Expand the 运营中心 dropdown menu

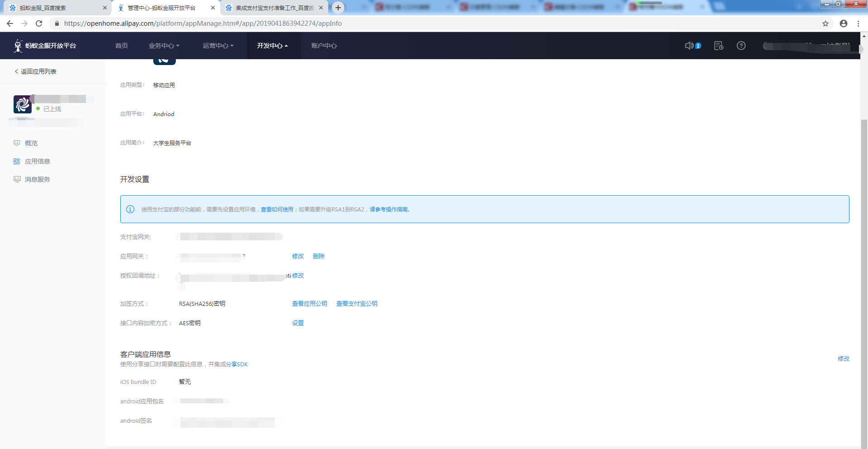(x=218, y=46)
